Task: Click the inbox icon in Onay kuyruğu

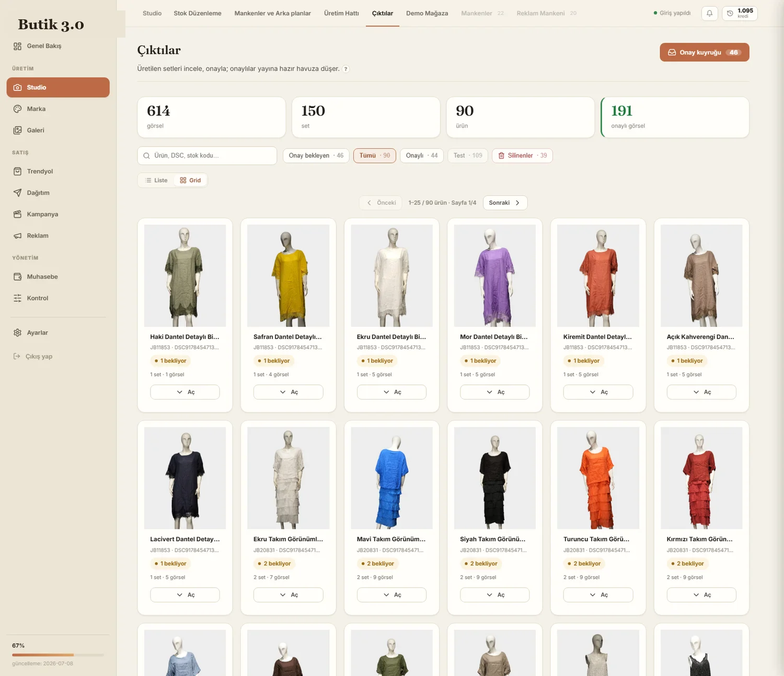Action: [672, 52]
